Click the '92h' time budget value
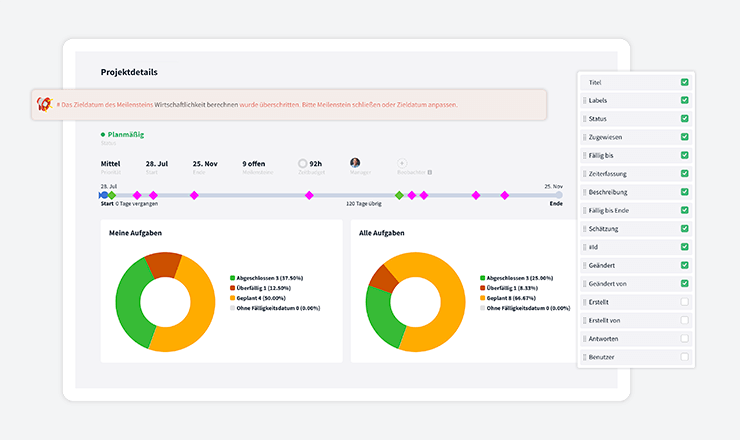This screenshot has height=440, width=740. tap(316, 164)
